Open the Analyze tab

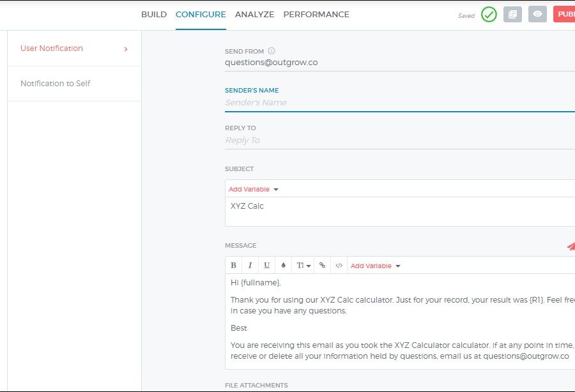pos(254,15)
